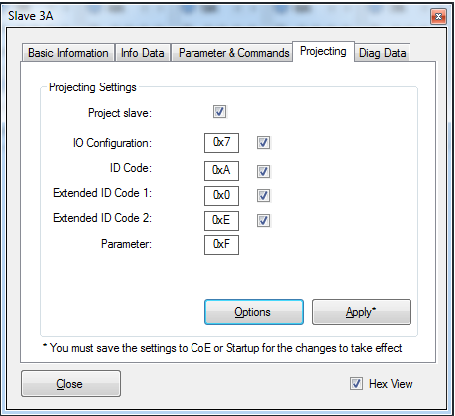The width and height of the screenshot is (455, 416).
Task: Open the Options button
Action: click(x=254, y=312)
